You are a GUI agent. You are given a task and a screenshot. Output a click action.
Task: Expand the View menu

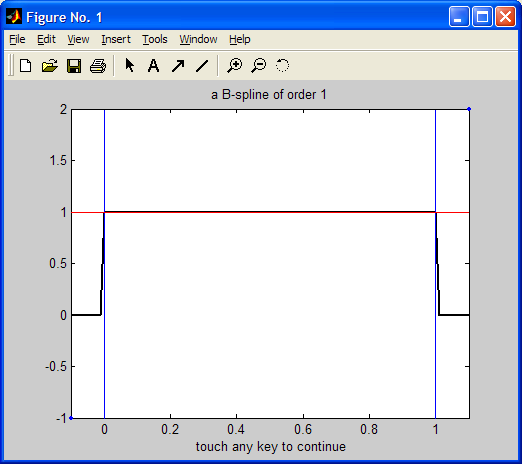[78, 39]
